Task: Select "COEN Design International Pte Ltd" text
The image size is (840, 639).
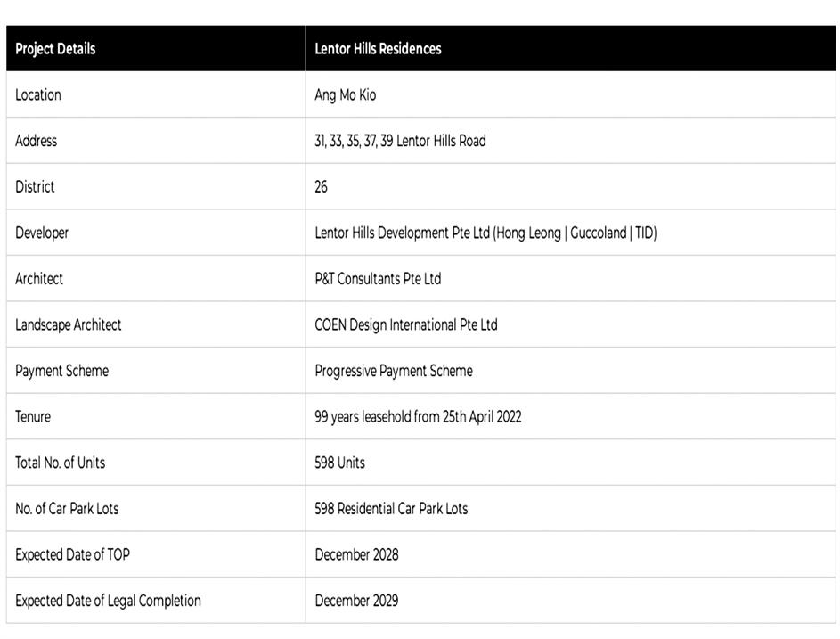Action: 406,325
